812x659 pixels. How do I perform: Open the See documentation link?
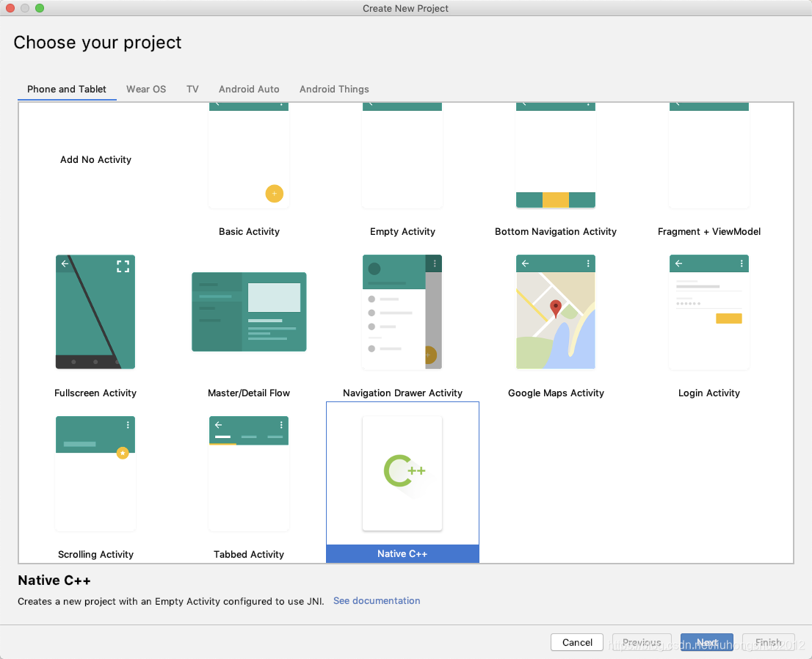pos(377,600)
